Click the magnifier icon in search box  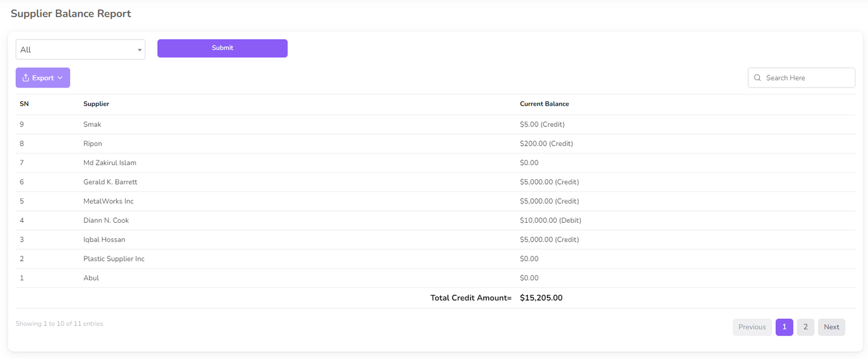tap(757, 78)
